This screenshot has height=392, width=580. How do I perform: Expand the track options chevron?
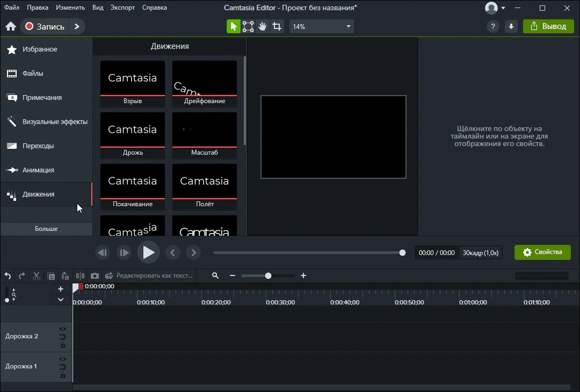[x=61, y=300]
